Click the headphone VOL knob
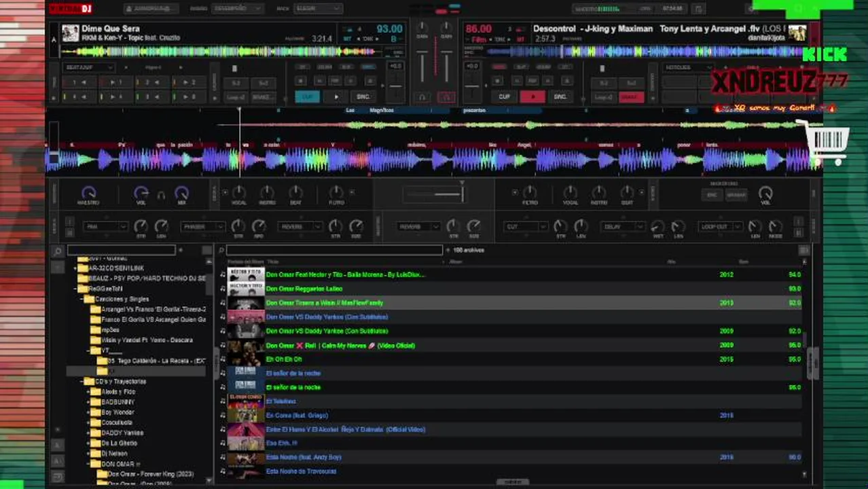Screen dimensions: 868x489 tap(141, 193)
